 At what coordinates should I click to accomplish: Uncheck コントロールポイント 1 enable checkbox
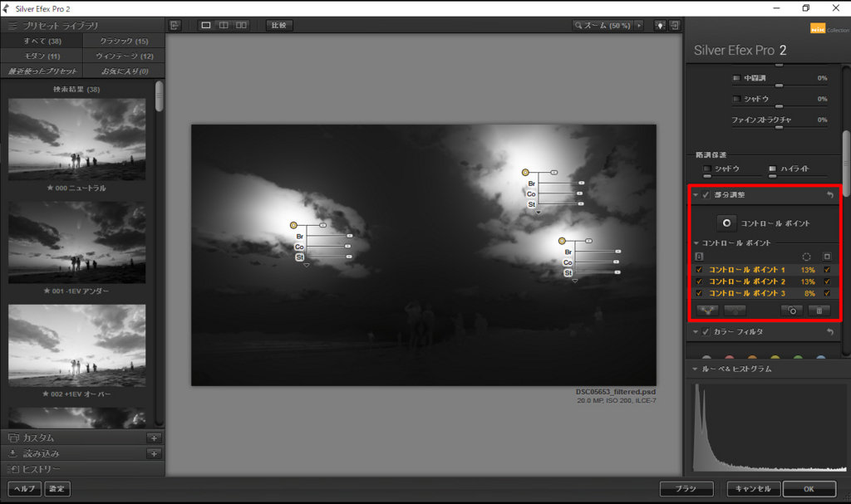click(699, 270)
